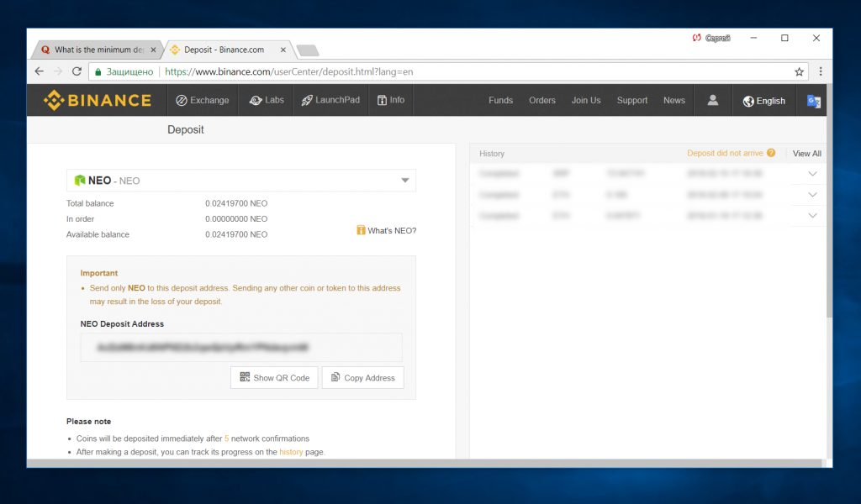The image size is (861, 504).
Task: Open the user account profile icon
Action: (713, 100)
